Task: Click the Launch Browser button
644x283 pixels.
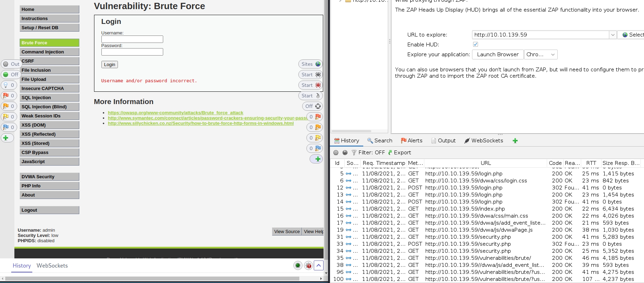Action: (498, 54)
